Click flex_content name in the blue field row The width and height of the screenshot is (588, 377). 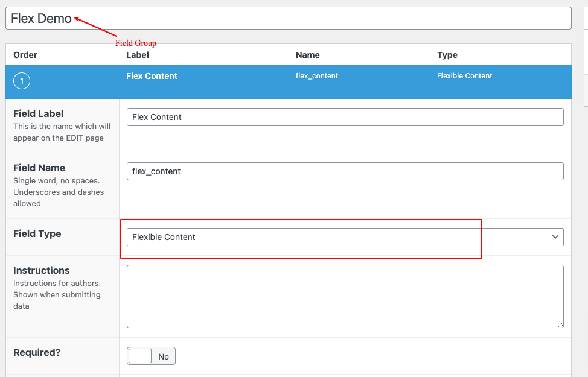coord(316,75)
